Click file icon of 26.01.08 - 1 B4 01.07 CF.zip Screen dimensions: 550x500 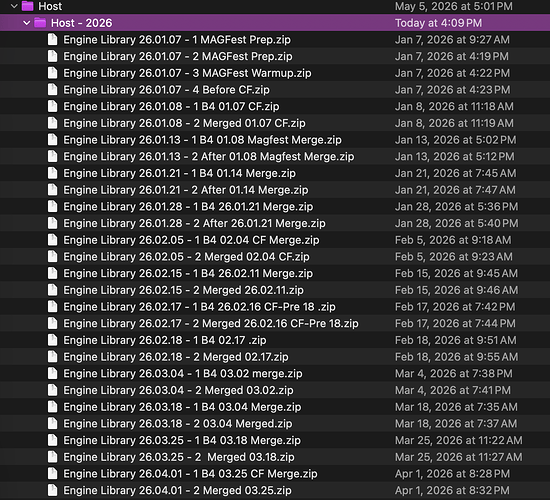pyautogui.click(x=53, y=106)
